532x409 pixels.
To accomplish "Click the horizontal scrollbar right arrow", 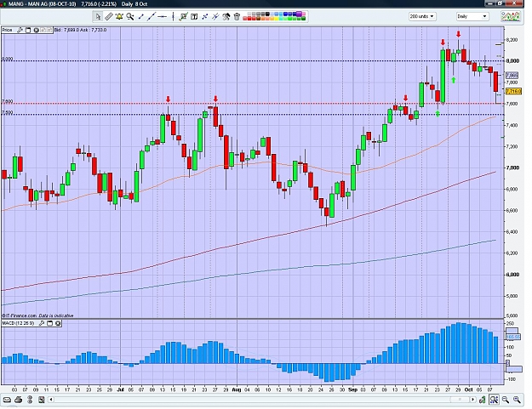I will pyautogui.click(x=472, y=400).
